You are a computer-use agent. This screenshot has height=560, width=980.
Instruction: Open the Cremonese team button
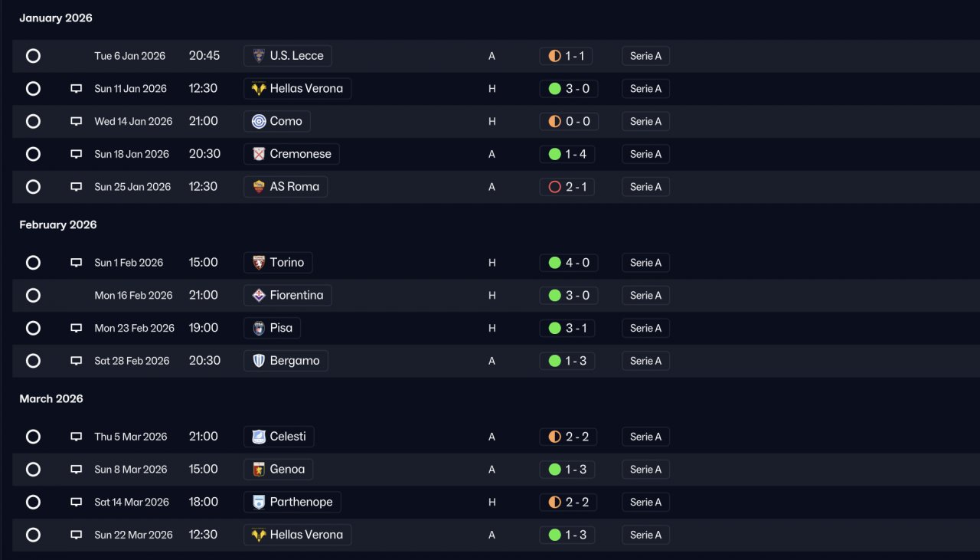click(292, 154)
